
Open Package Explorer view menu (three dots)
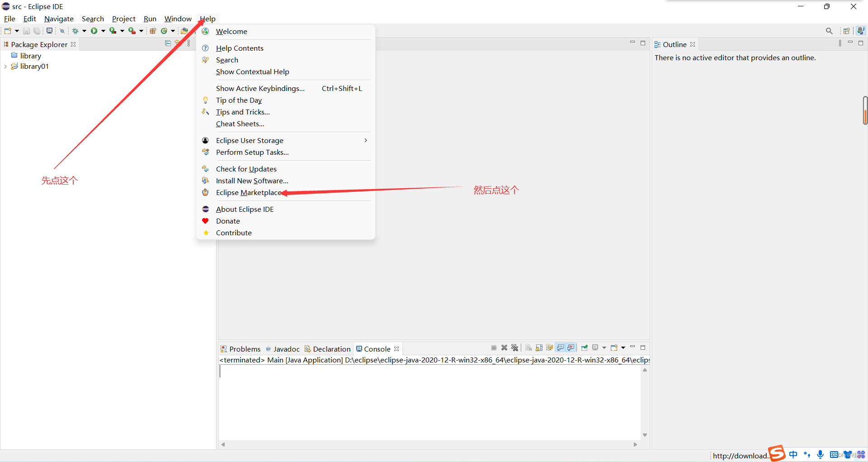coord(189,43)
